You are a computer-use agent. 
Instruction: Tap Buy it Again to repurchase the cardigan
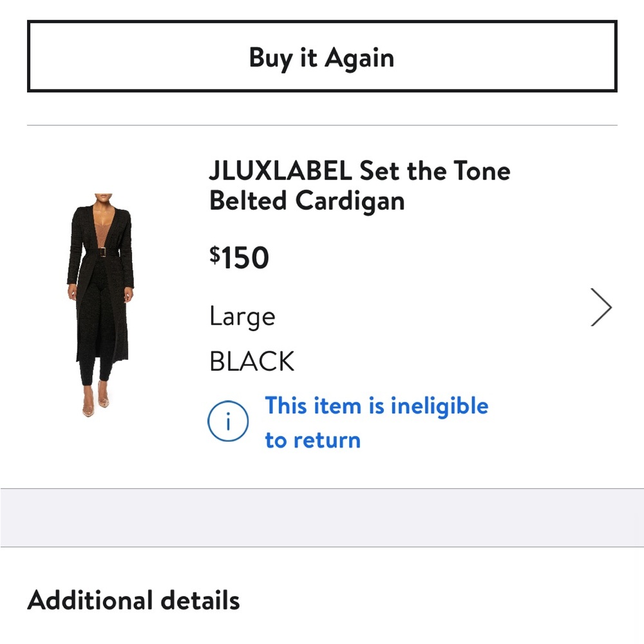point(322,58)
